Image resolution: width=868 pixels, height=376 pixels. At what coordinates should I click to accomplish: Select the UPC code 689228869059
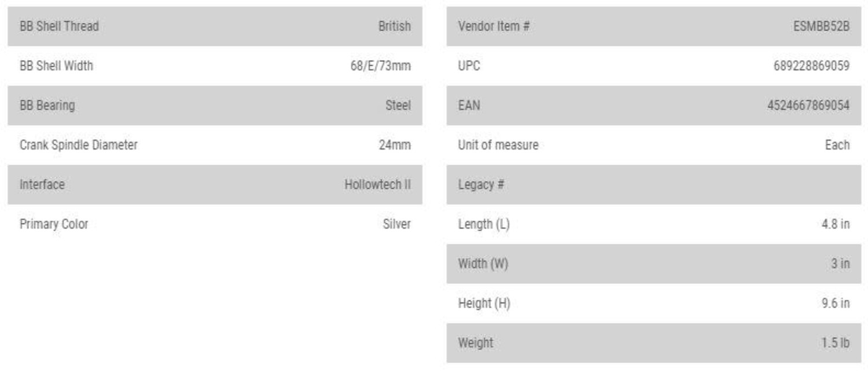pyautogui.click(x=811, y=65)
